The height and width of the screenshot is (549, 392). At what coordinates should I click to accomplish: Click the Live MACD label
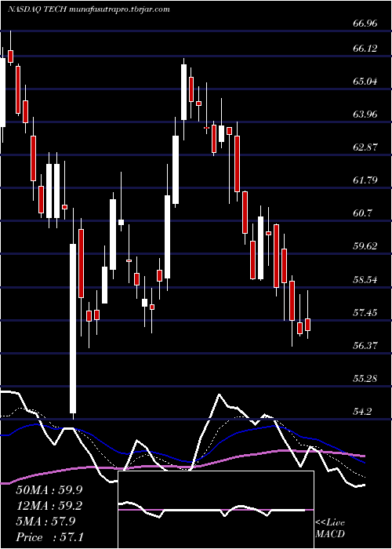(330, 529)
